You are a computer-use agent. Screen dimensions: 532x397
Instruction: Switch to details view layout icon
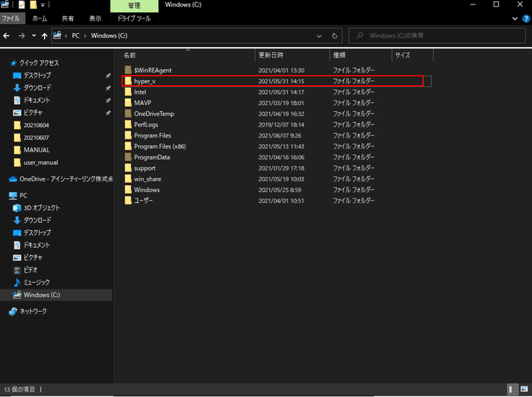coord(512,389)
